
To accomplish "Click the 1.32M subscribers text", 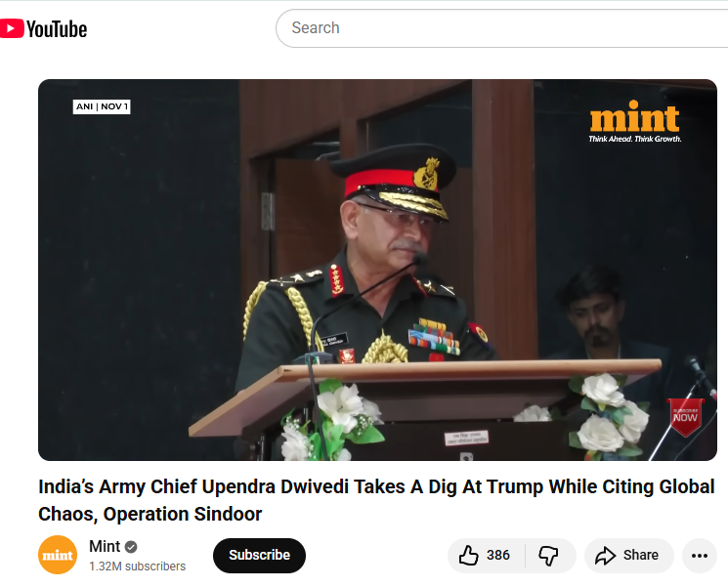I will (x=138, y=566).
